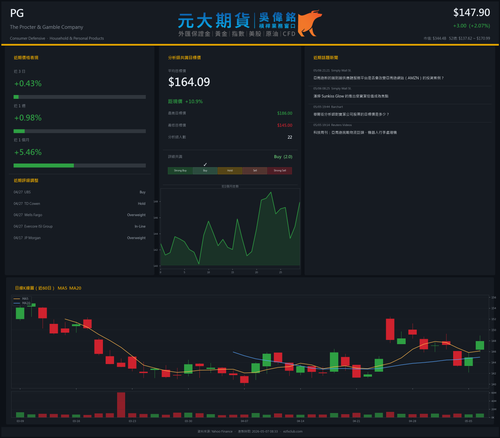This screenshot has height=438, width=500.
Task: Click the +5.46% one-month performance value
Action: coord(28,152)
